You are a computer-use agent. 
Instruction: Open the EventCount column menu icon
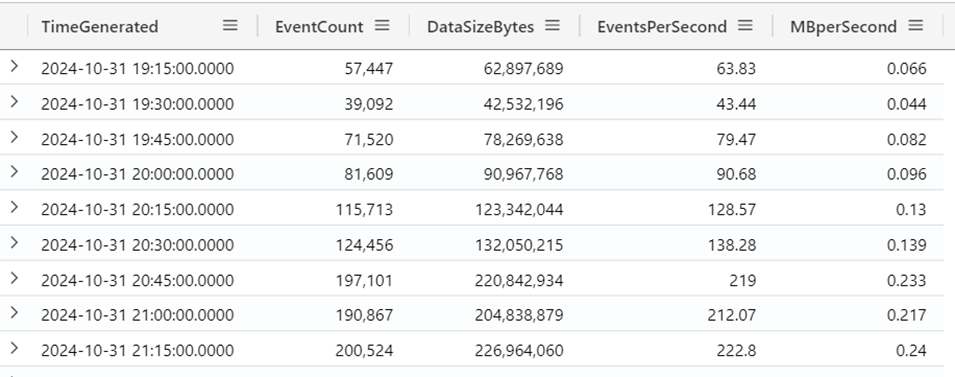[x=382, y=26]
